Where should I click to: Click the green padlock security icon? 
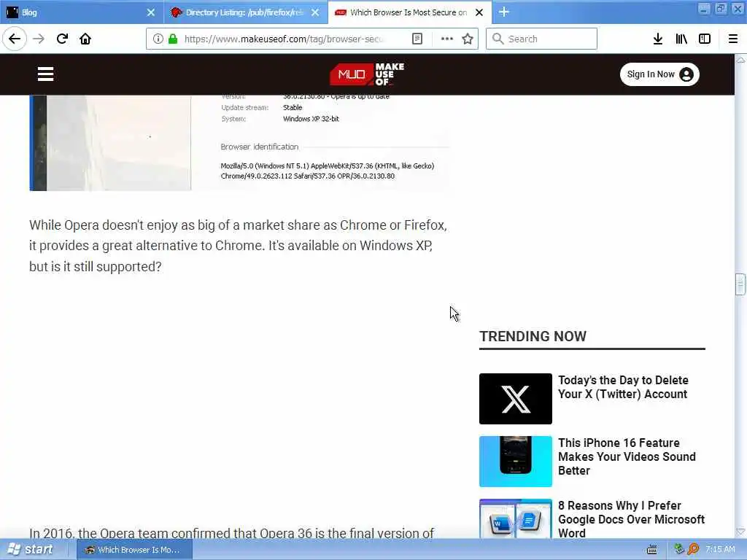[x=173, y=39]
